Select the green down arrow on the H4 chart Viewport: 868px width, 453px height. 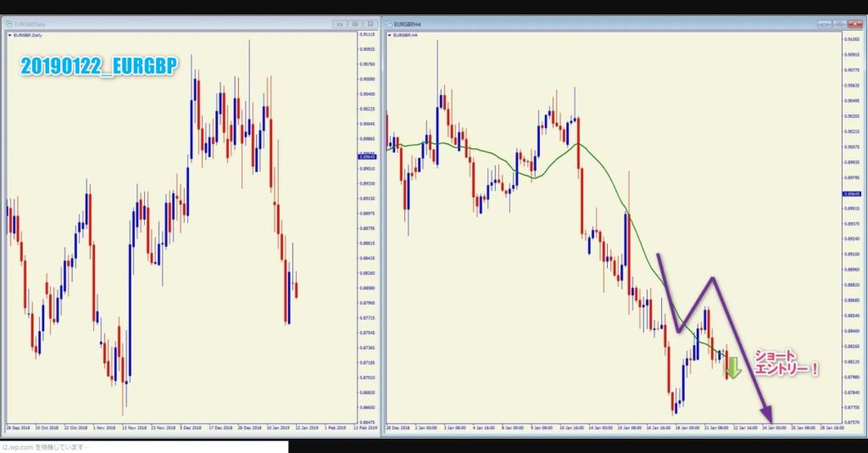pos(733,367)
